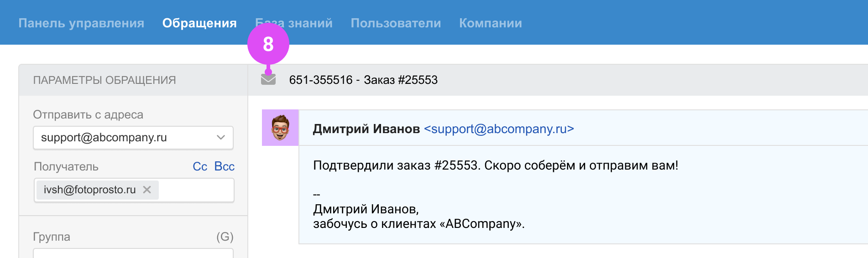
Task: Click the Bcc link
Action: 225,166
